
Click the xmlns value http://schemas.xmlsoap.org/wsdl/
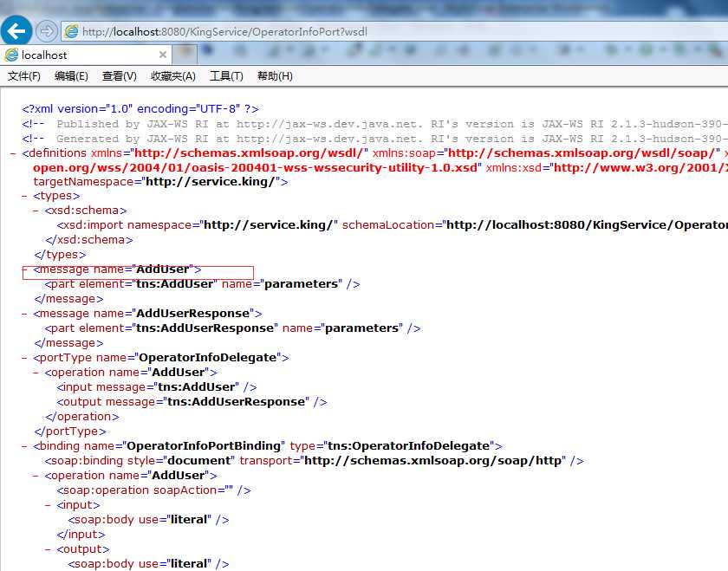click(249, 153)
